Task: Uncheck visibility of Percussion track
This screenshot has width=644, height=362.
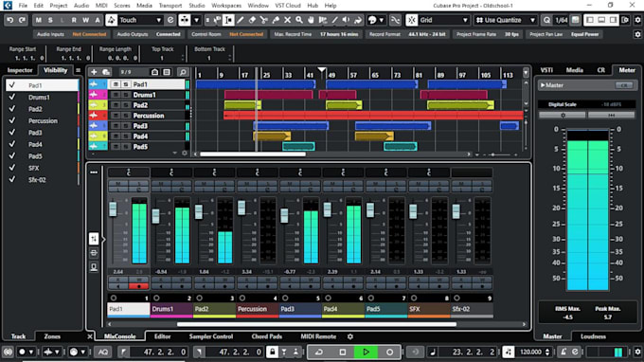Action: coord(12,120)
